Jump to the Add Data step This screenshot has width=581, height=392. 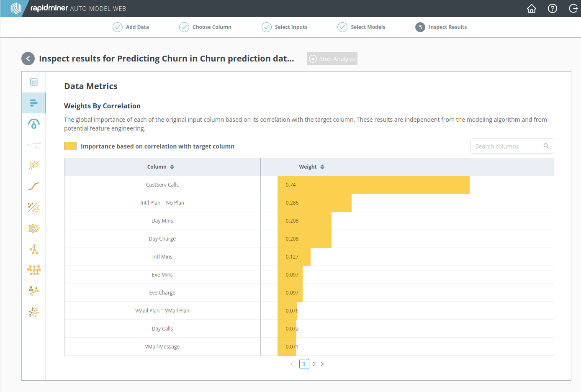(x=131, y=27)
